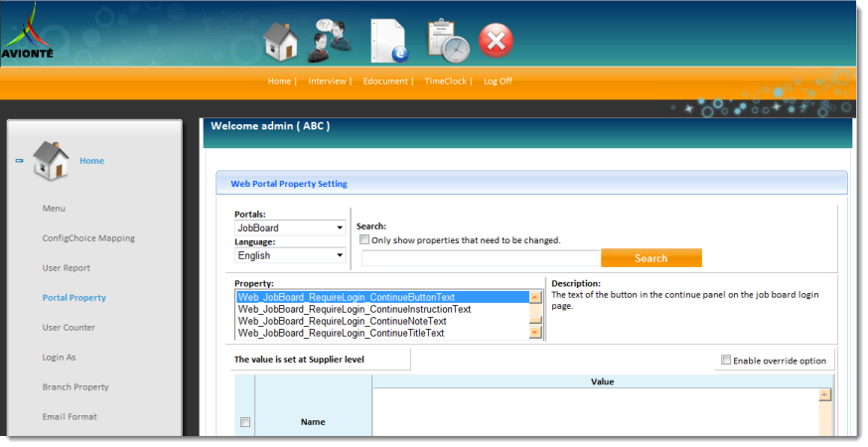Open the Portals dropdown showing JobBoard
Screen dimensions: 868x447
point(290,227)
